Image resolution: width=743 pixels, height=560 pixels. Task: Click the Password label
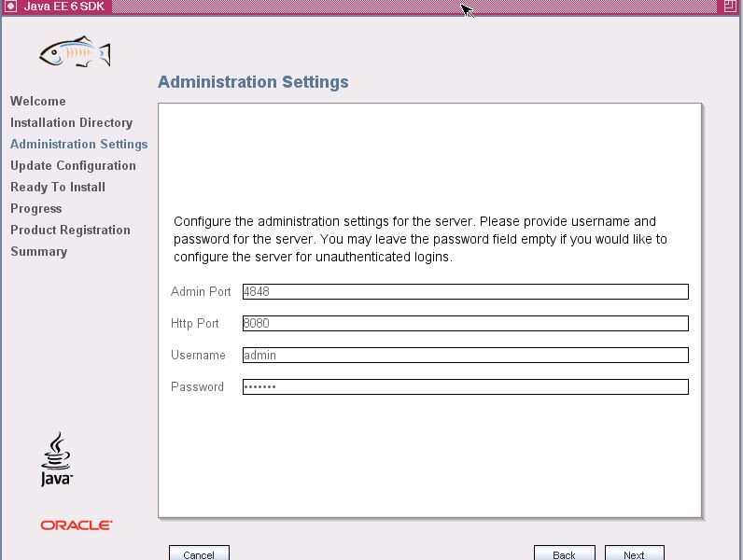tap(197, 386)
